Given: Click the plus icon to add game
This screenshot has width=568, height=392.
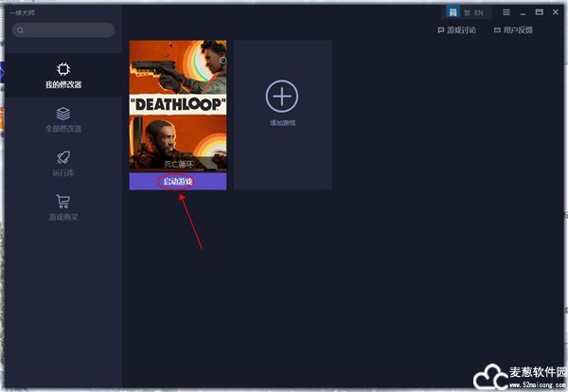Looking at the screenshot, I should click(x=282, y=96).
